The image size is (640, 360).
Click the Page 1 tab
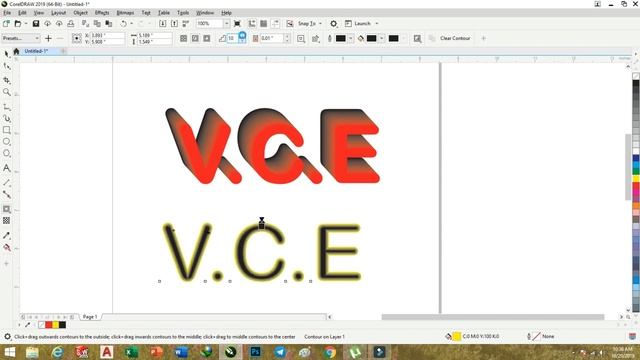pos(90,317)
